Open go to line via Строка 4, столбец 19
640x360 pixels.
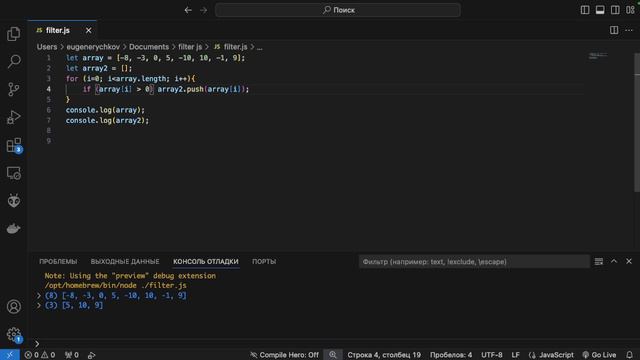[x=384, y=355]
